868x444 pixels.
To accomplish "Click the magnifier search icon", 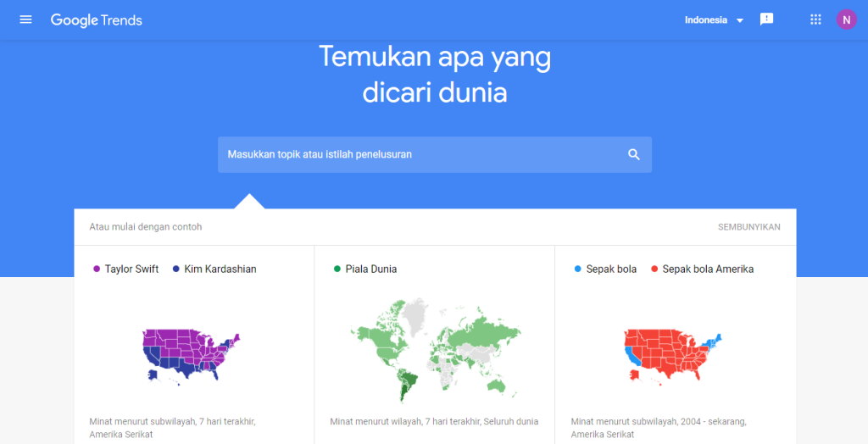I will click(x=634, y=154).
